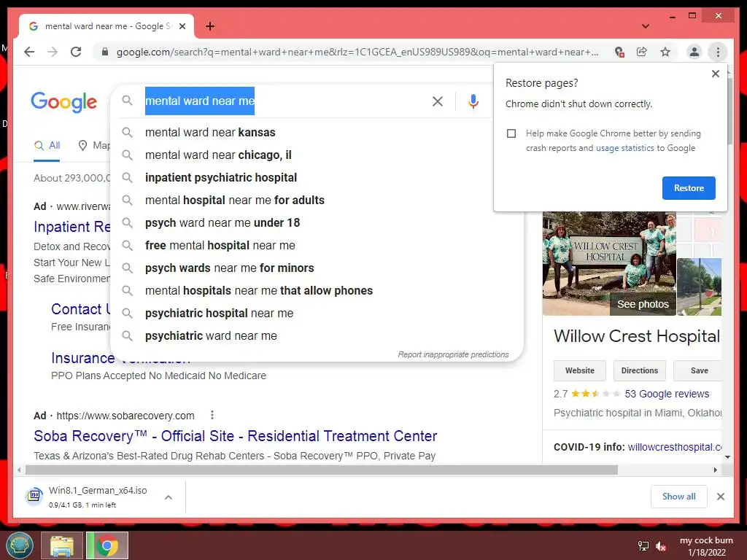The height and width of the screenshot is (560, 747).
Task: Open the 'Inpatient Re...' ad headline
Action: [72, 227]
